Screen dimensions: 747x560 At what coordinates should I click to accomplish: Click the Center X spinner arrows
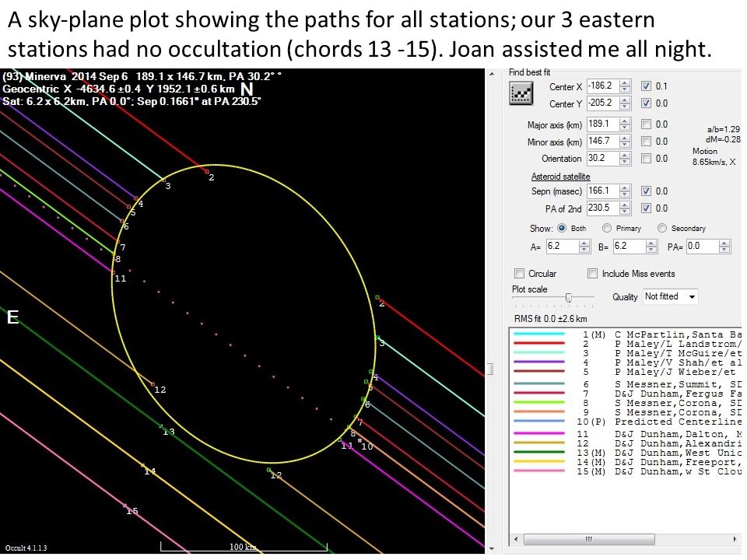(x=625, y=86)
